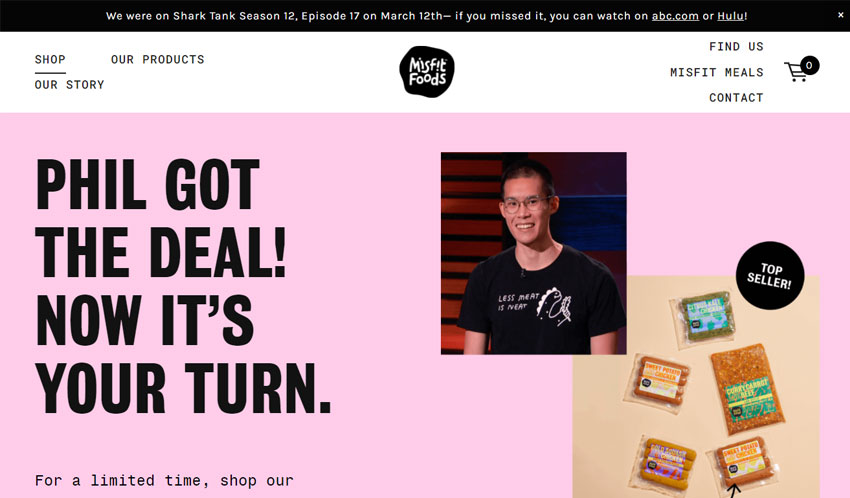The width and height of the screenshot is (850, 498).
Task: Open the FIND US page
Action: click(x=736, y=47)
